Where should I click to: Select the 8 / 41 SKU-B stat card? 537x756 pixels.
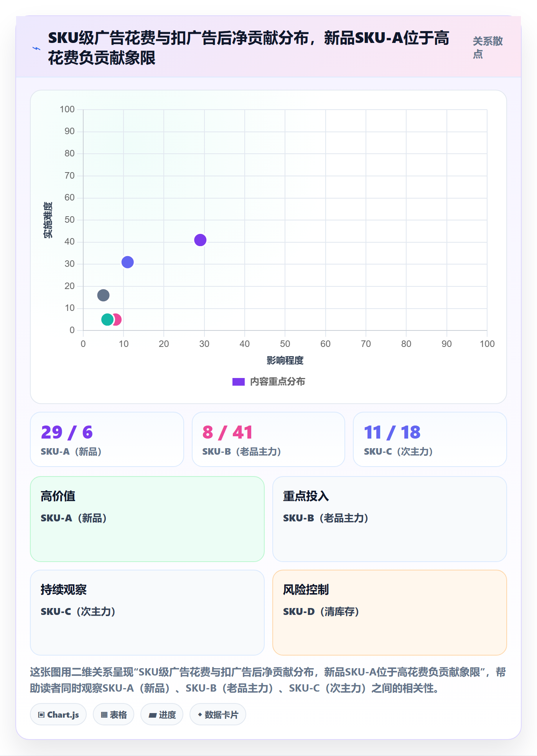pos(268,439)
